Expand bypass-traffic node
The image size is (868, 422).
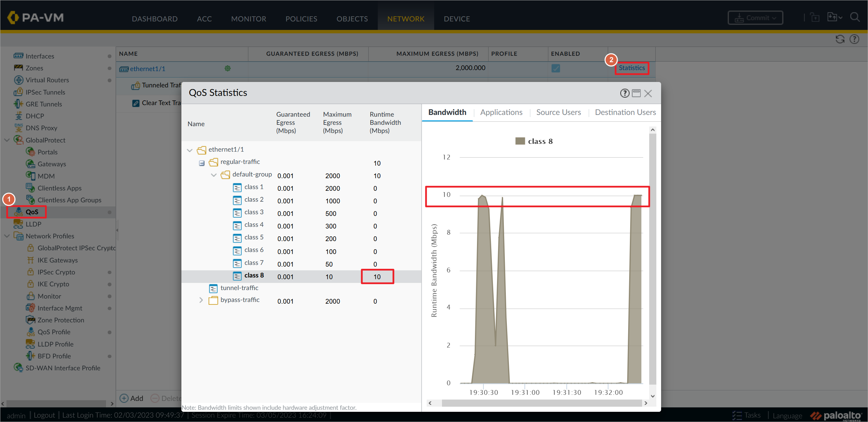pos(201,300)
